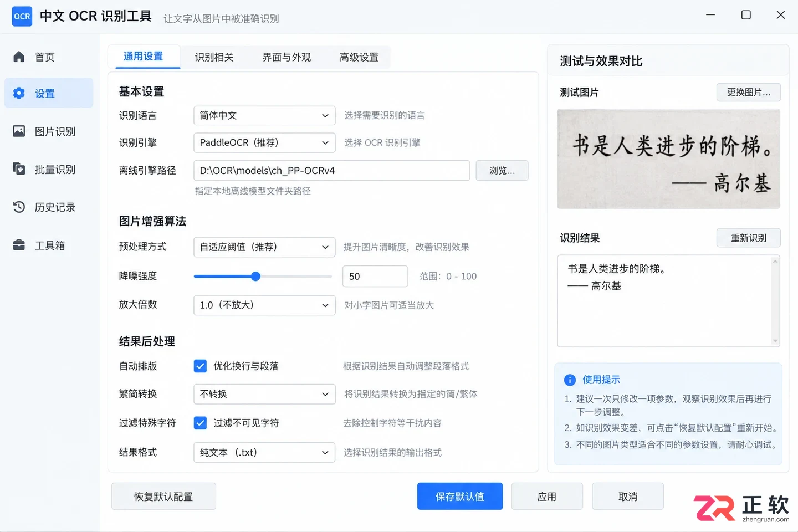The width and height of the screenshot is (798, 532).
Task: Open 历史记录 history clock icon
Action: (x=19, y=207)
